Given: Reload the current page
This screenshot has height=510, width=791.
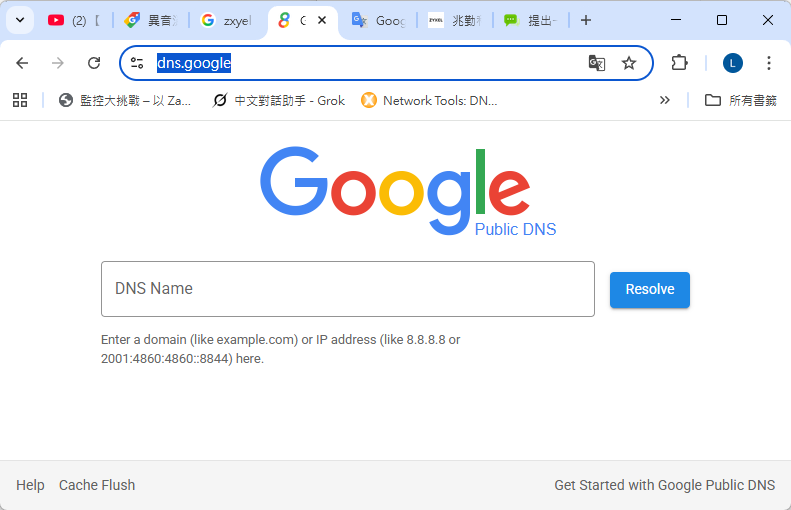Looking at the screenshot, I should click(x=94, y=63).
